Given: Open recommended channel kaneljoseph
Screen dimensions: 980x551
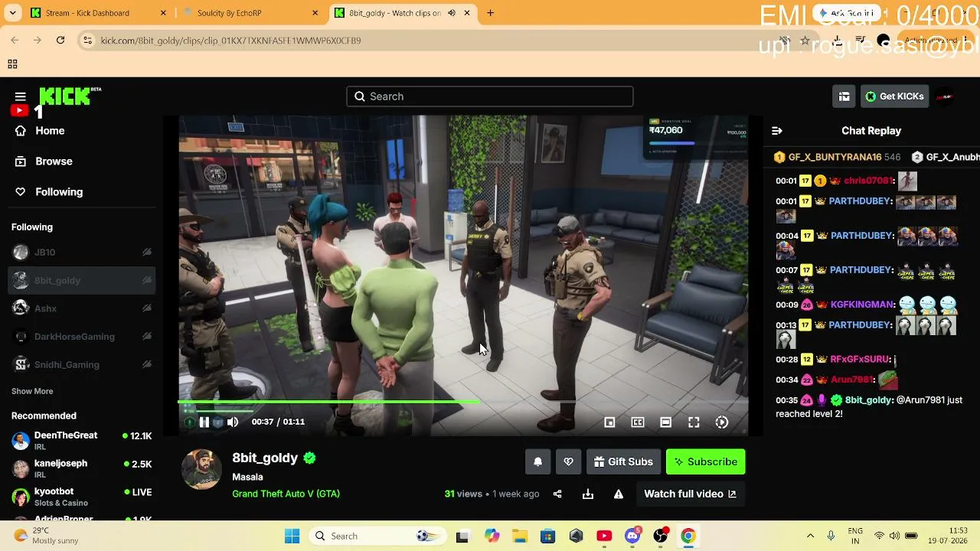Looking at the screenshot, I should coord(82,469).
